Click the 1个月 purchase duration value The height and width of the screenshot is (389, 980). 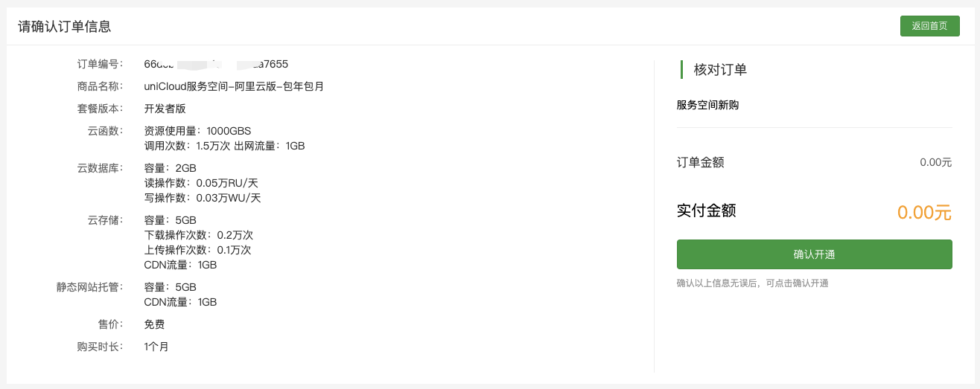pyautogui.click(x=156, y=347)
